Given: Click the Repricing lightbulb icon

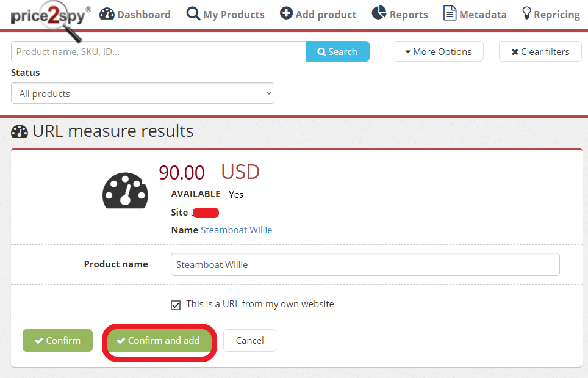Looking at the screenshot, I should pyautogui.click(x=526, y=13).
